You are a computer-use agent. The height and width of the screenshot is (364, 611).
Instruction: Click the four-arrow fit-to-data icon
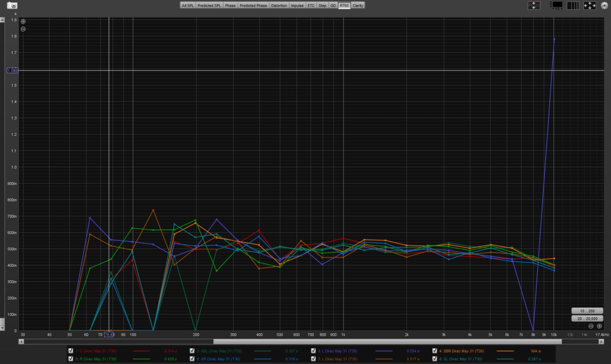click(x=590, y=5)
